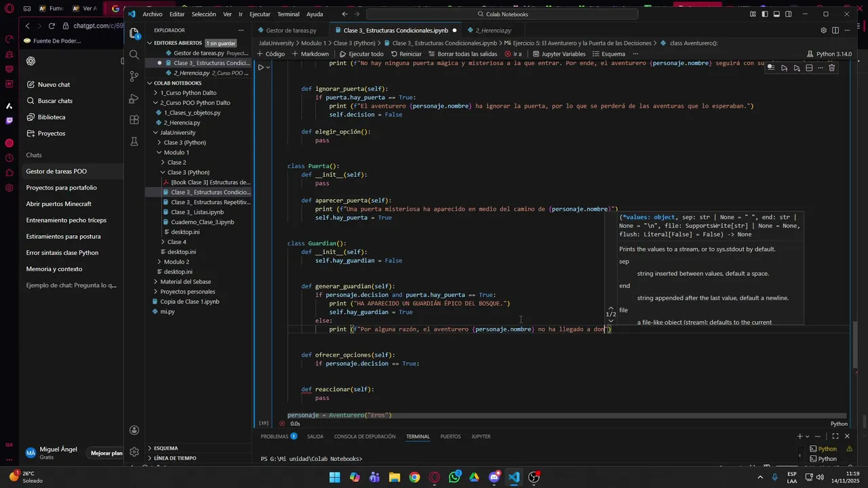Split the editor to the right
This screenshot has width=868, height=488.
click(835, 30)
